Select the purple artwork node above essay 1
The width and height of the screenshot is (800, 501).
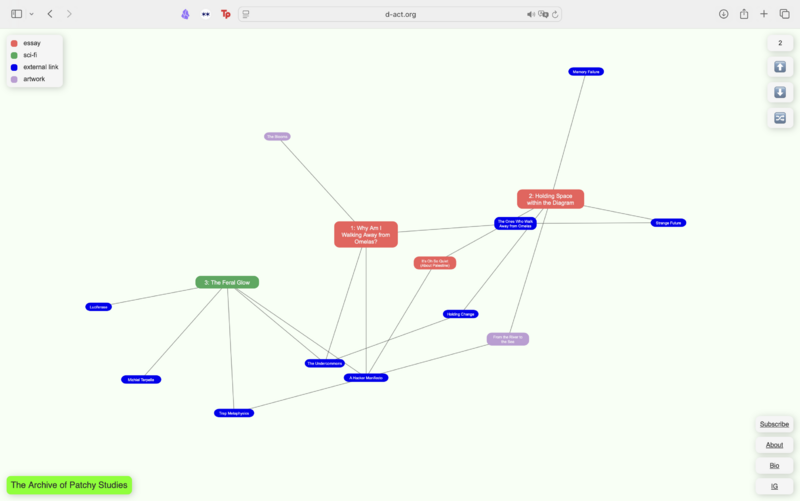pos(277,137)
